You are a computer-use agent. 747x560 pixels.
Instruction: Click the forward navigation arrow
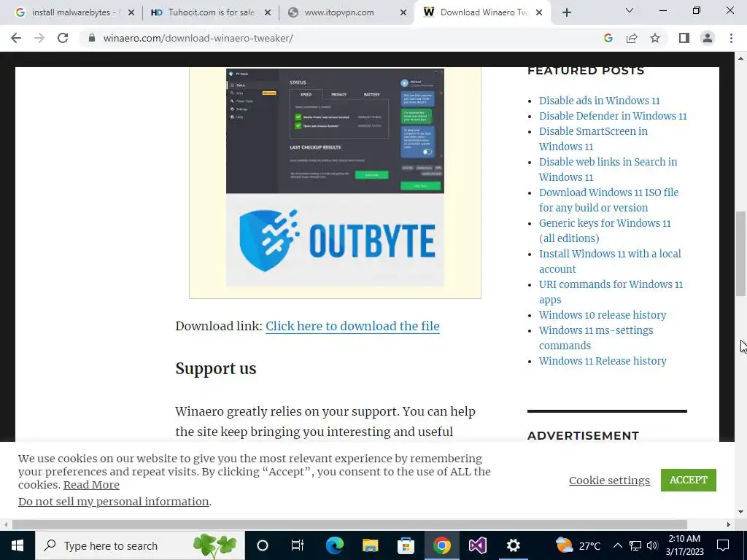tap(39, 38)
